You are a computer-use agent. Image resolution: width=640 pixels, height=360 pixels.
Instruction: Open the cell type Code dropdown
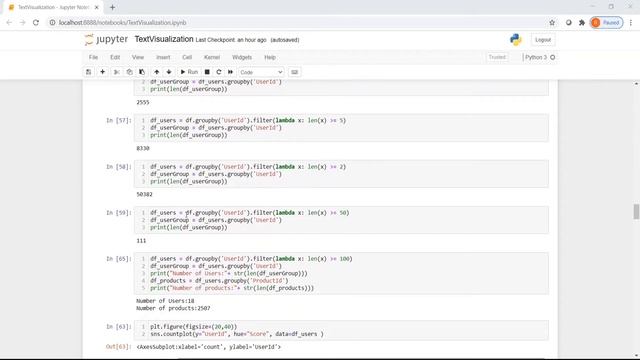coord(261,72)
